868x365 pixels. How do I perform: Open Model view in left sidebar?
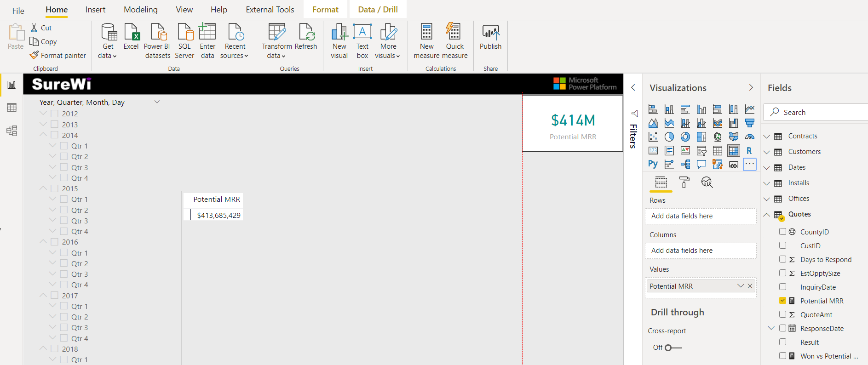(11, 131)
